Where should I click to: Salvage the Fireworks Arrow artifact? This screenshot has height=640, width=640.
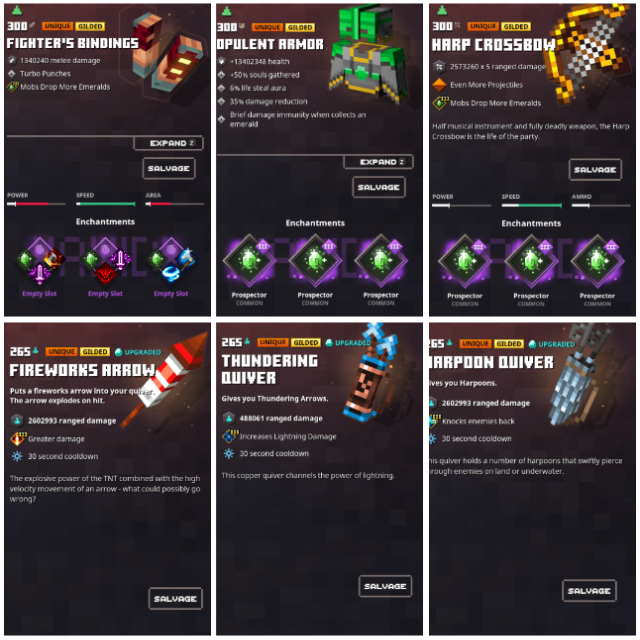[x=175, y=599]
